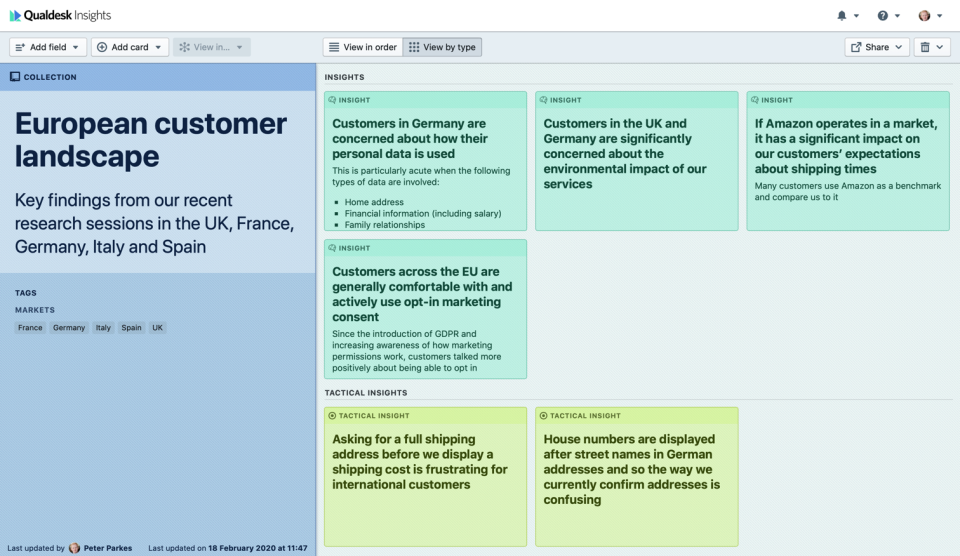This screenshot has height=556, width=960.
Task: Click the insight icon on Amazon card
Action: pos(754,100)
